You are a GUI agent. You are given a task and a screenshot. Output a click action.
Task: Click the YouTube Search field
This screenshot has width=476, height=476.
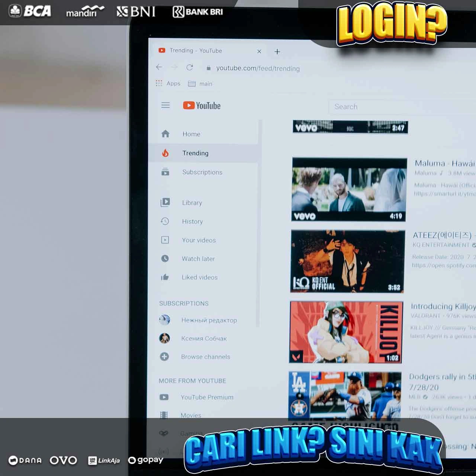[x=402, y=107]
